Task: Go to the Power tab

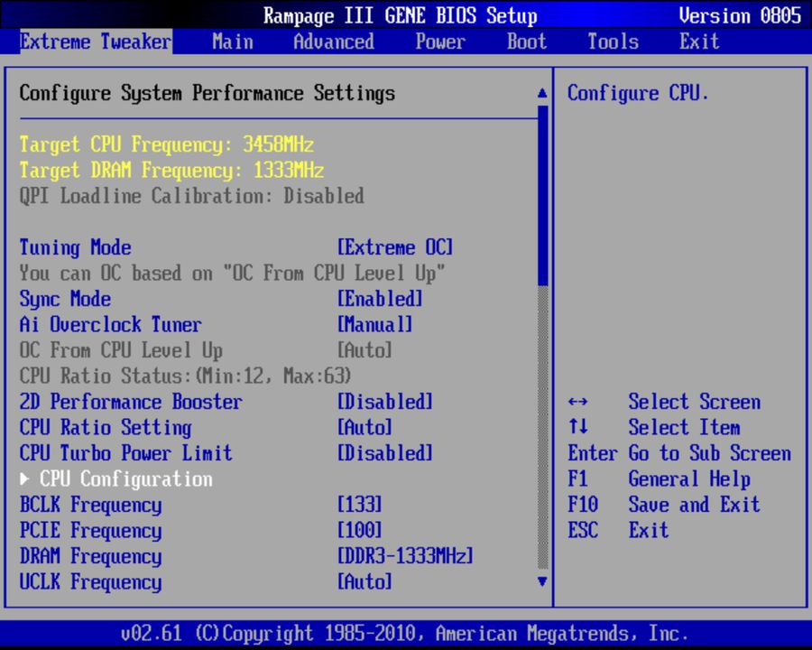Action: 439,42
